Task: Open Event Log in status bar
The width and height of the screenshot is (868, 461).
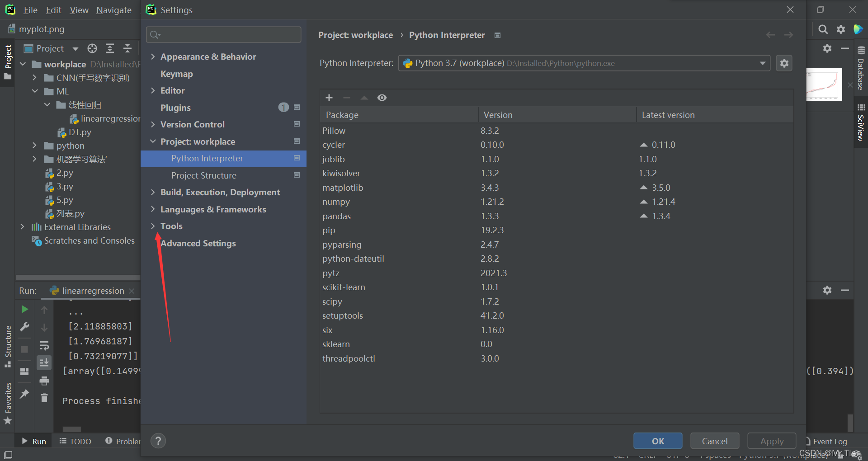Action: (826, 442)
